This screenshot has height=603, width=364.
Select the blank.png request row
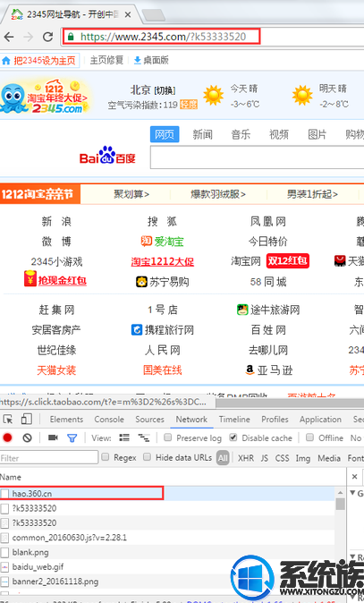tap(167, 552)
